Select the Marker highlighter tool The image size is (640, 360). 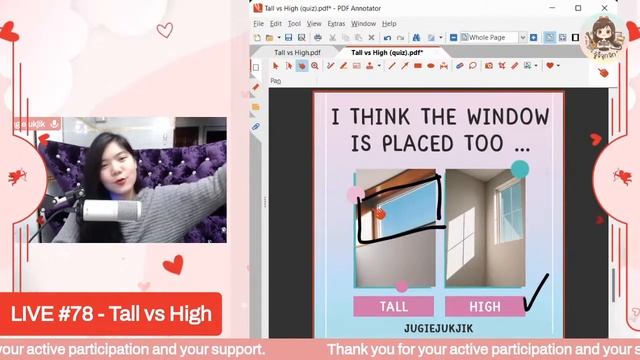(x=344, y=66)
